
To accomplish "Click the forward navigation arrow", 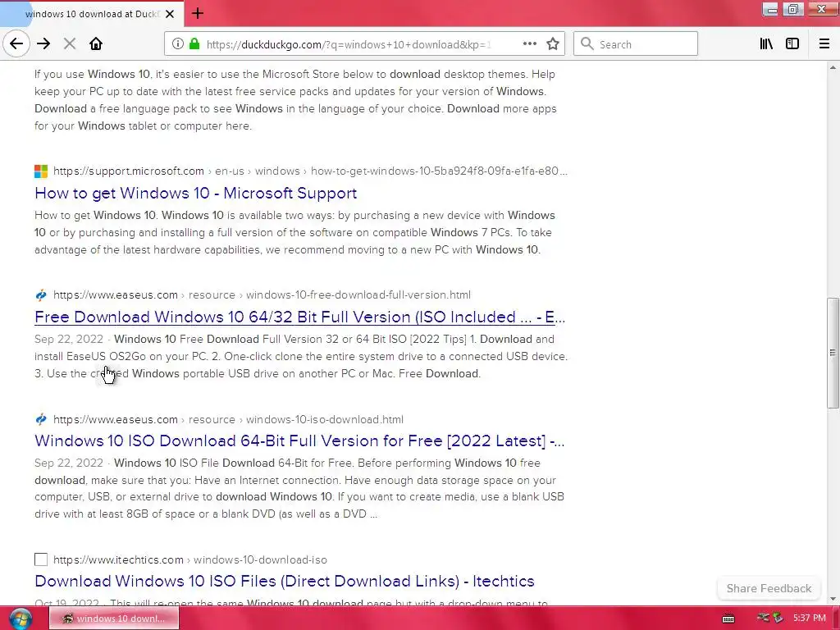I will [43, 44].
